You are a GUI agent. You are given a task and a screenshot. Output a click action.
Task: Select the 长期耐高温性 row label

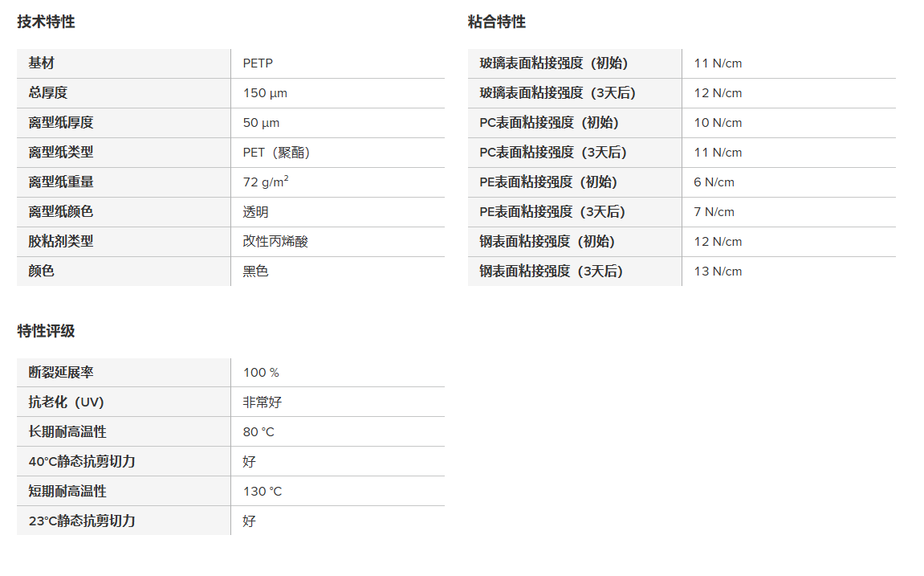pyautogui.click(x=67, y=432)
